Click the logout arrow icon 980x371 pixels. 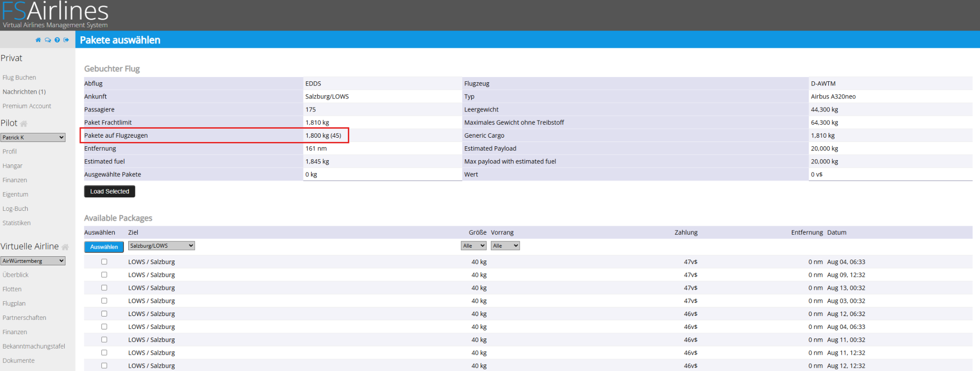pyautogui.click(x=66, y=40)
